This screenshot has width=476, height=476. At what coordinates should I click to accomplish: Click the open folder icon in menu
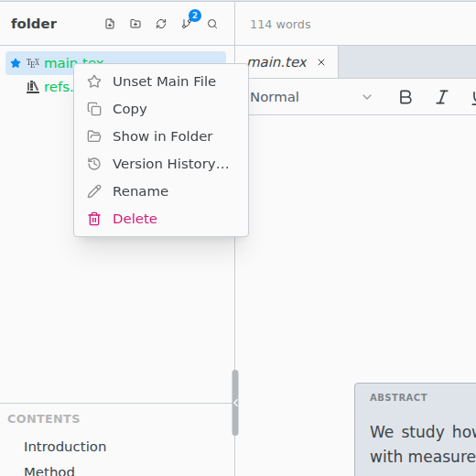(x=94, y=136)
